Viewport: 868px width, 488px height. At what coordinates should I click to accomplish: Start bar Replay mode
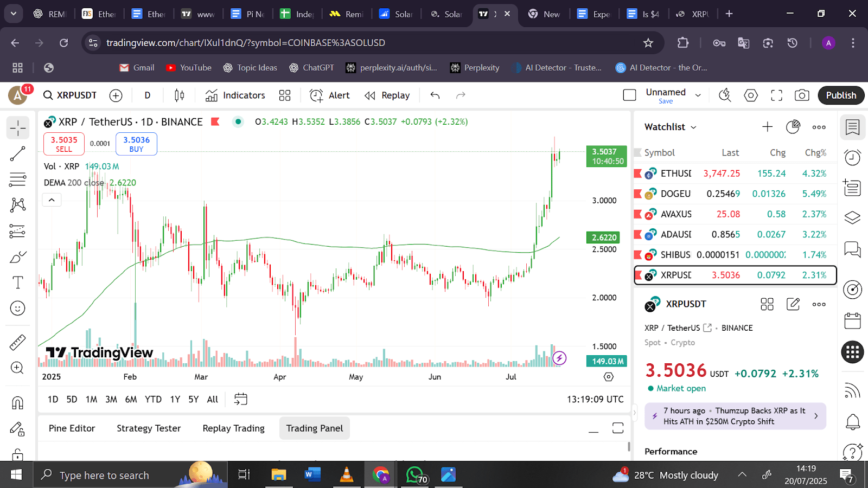387,95
